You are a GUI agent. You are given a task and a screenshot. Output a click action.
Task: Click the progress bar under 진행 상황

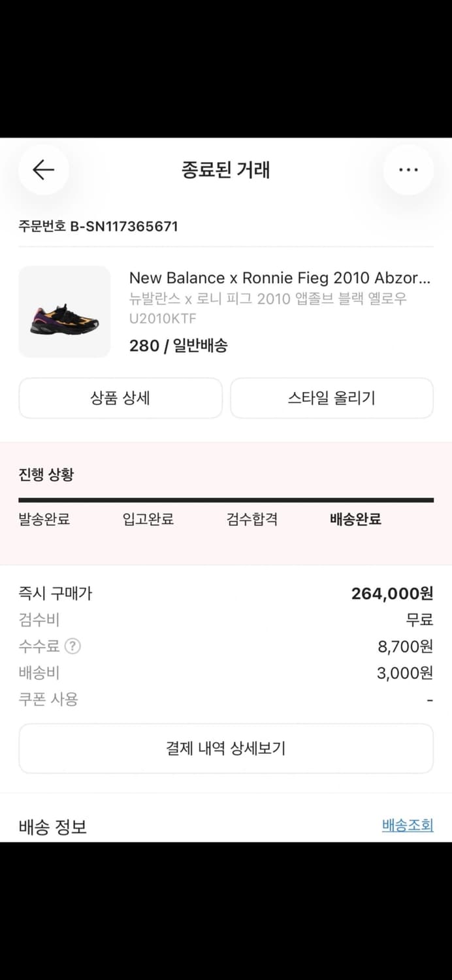click(x=226, y=498)
